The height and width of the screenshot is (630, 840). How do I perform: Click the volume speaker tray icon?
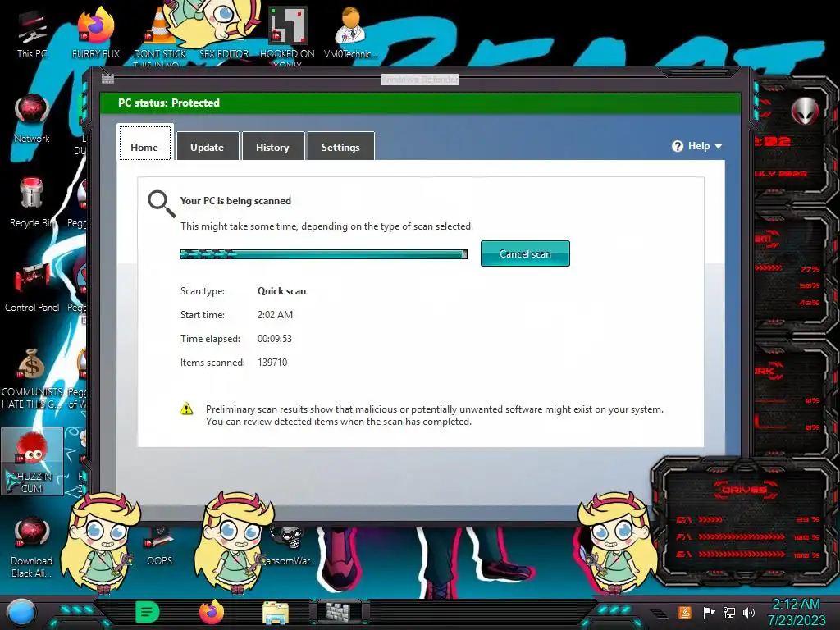click(749, 612)
